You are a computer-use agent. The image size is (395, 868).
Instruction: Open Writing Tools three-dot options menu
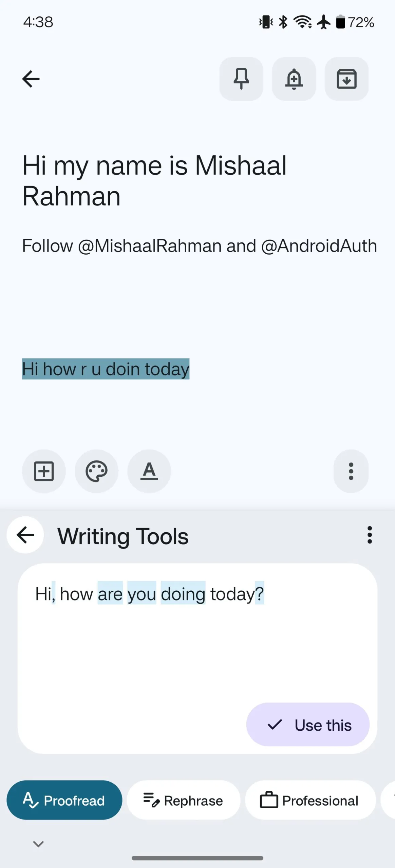coord(370,535)
